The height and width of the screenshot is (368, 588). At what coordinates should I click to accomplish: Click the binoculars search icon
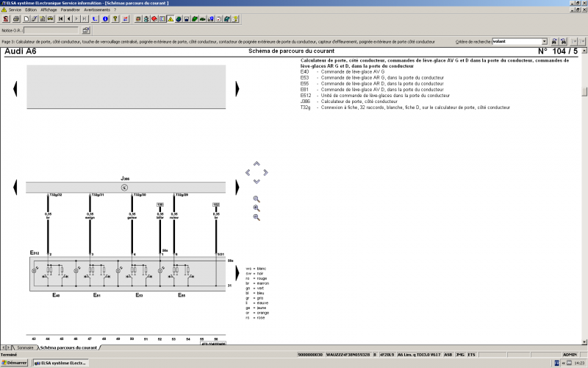click(x=554, y=42)
